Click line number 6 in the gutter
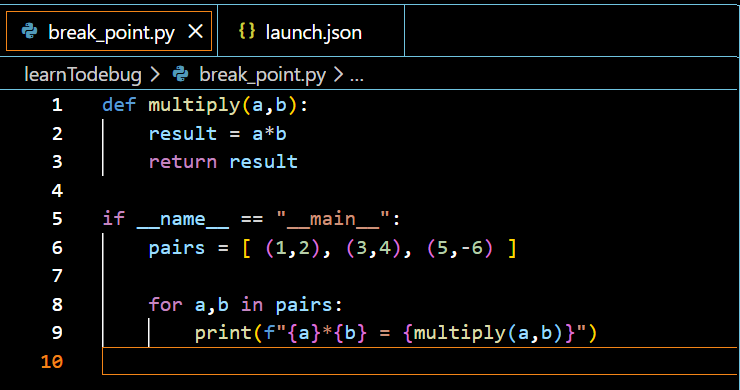The height and width of the screenshot is (390, 740). pos(57,247)
